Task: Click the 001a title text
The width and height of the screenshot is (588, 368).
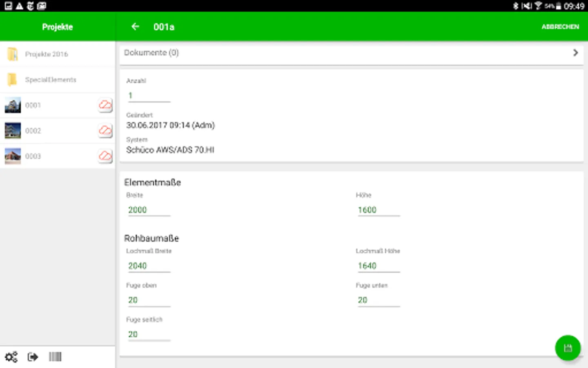Action: point(164,27)
